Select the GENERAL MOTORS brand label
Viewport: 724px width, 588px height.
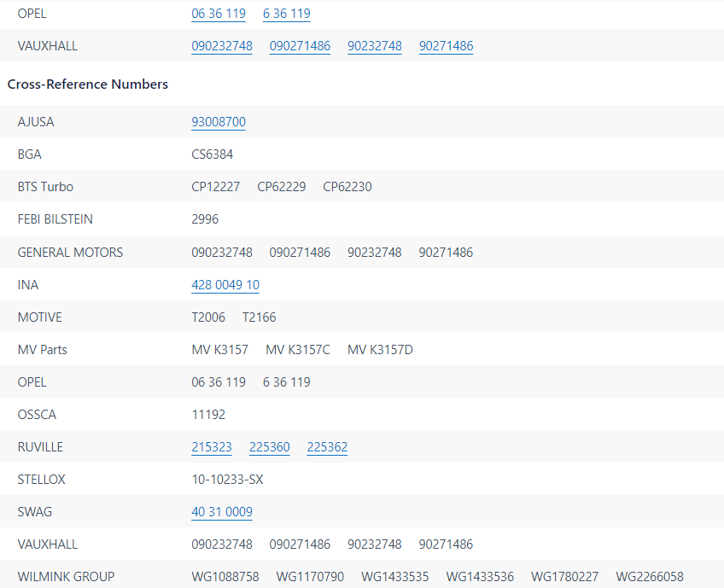tap(70, 253)
